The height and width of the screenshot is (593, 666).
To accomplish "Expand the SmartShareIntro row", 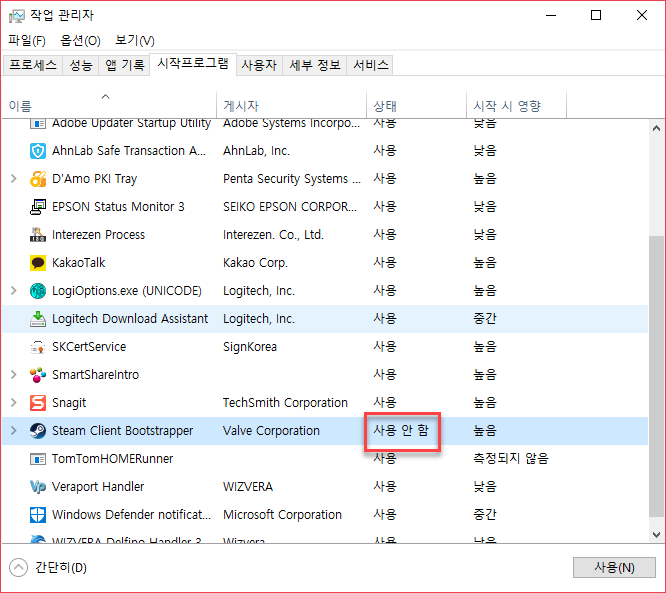I will tap(14, 374).
